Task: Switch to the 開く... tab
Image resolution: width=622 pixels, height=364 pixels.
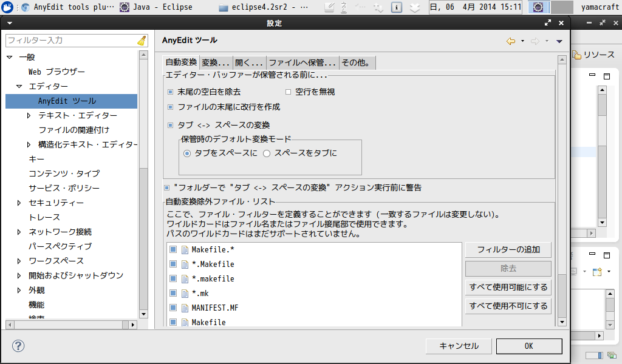Action: point(249,62)
